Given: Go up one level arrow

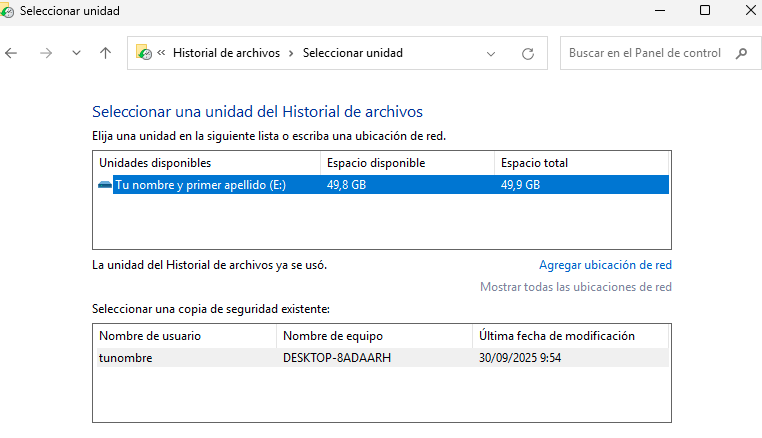Looking at the screenshot, I should pos(105,53).
